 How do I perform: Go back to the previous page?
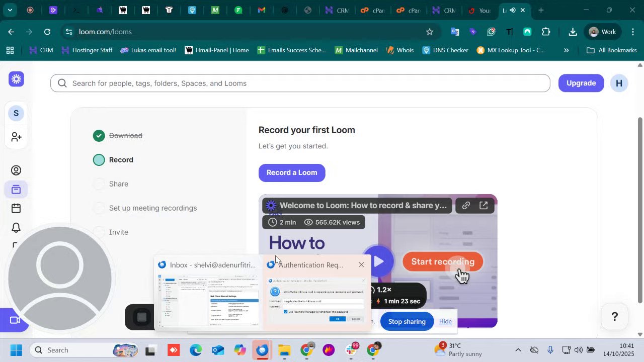pyautogui.click(x=11, y=32)
